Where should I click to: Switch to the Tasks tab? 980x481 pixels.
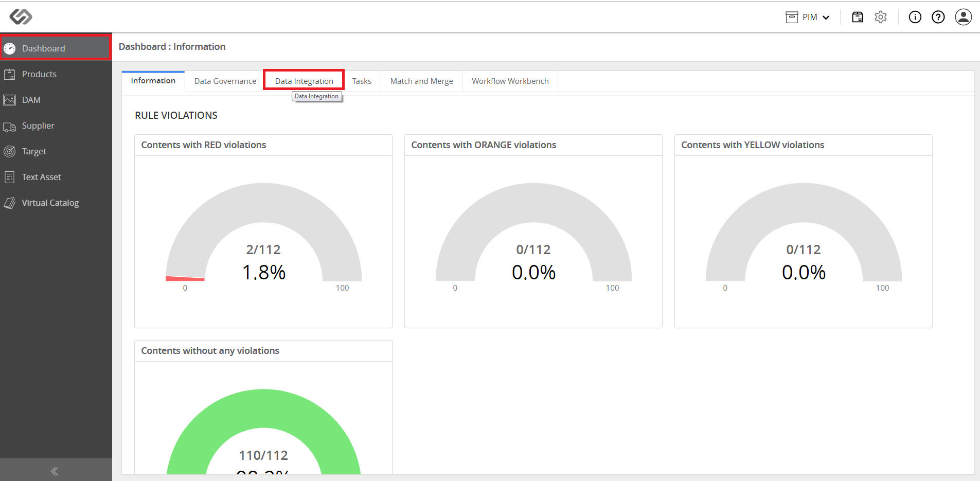362,81
